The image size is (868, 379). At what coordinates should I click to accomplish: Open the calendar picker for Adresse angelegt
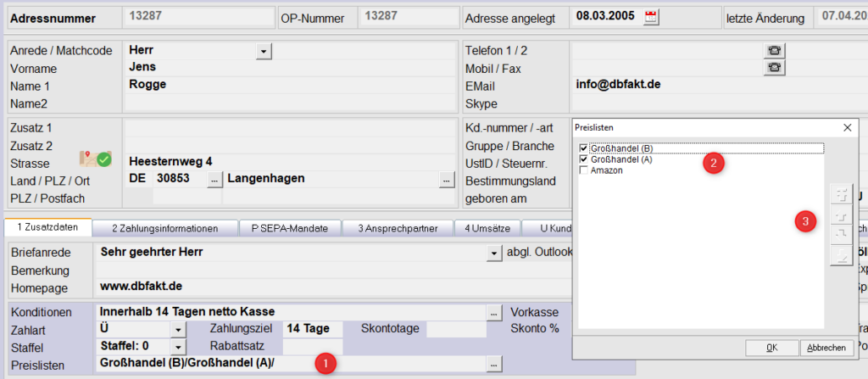click(651, 17)
